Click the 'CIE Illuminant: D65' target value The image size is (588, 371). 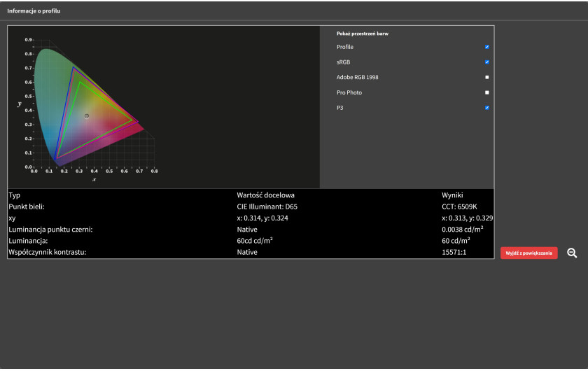267,206
